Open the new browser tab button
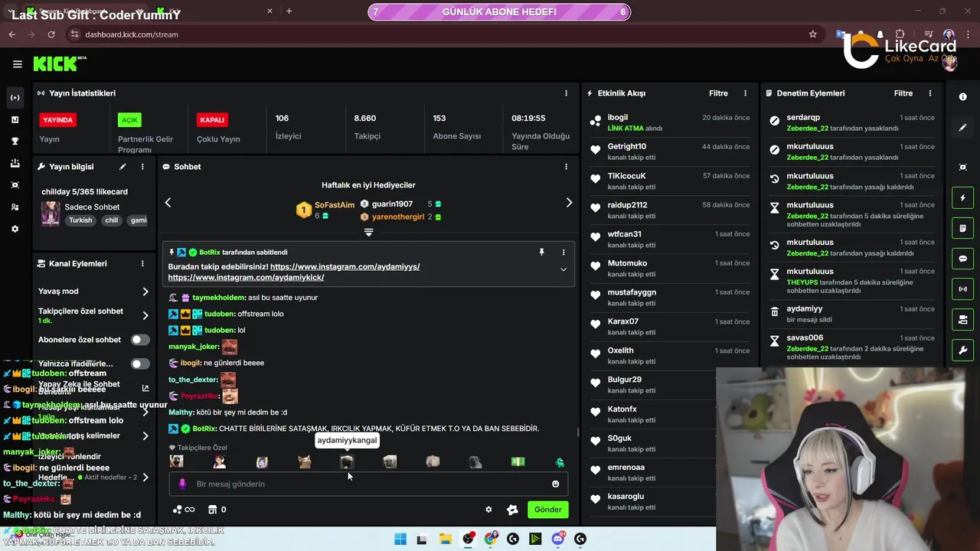 tap(289, 11)
